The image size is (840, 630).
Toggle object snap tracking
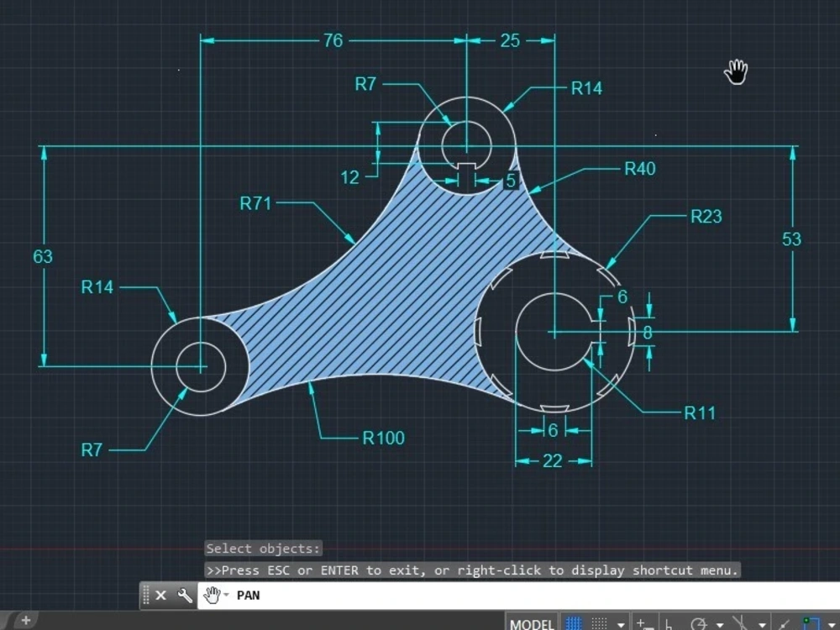coord(783,625)
